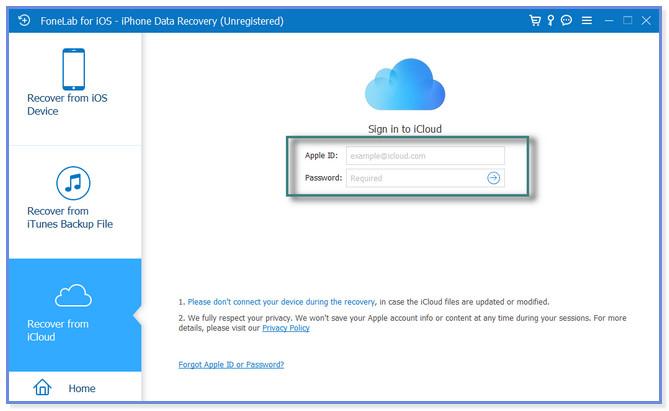
Task: Switch to Recover from iCloud tab
Action: click(x=75, y=315)
